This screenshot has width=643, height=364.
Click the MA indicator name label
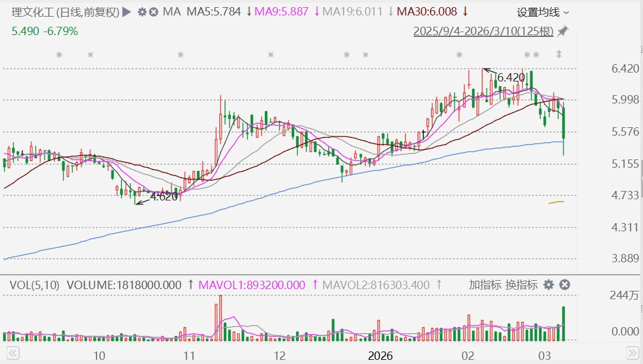171,12
